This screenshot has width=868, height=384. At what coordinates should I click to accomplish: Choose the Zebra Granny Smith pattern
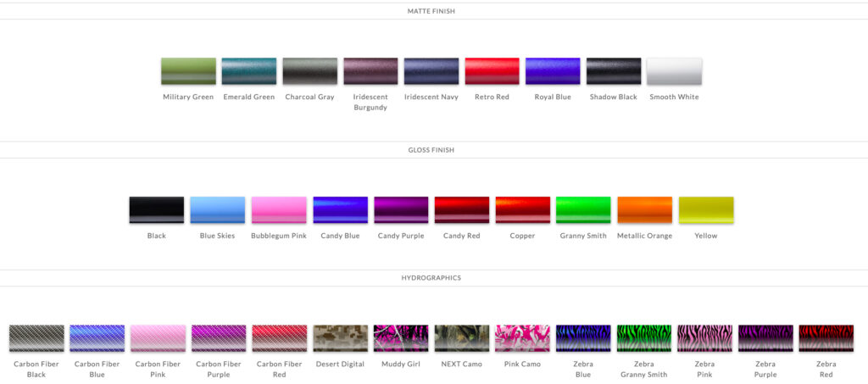tap(644, 338)
